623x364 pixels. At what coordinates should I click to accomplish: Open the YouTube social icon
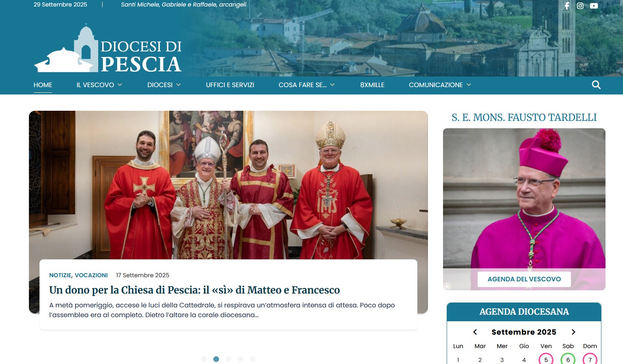594,6
